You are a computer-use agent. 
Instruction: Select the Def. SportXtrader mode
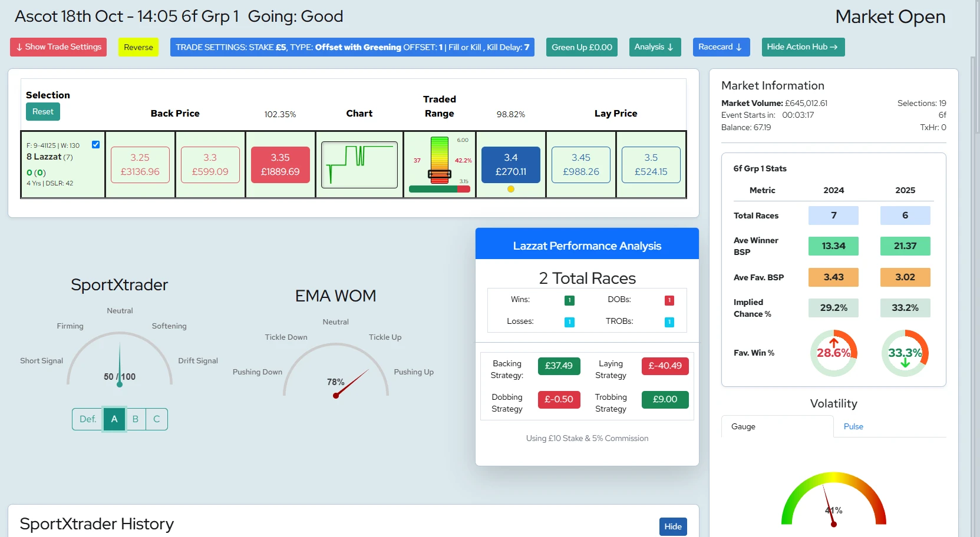click(x=88, y=419)
